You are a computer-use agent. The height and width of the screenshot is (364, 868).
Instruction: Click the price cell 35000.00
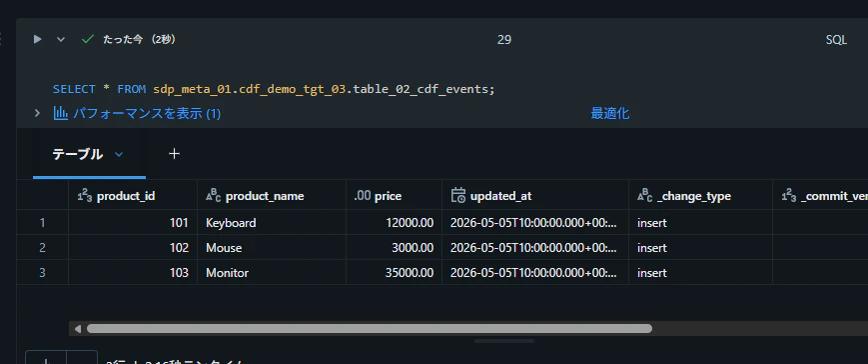[x=395, y=273]
